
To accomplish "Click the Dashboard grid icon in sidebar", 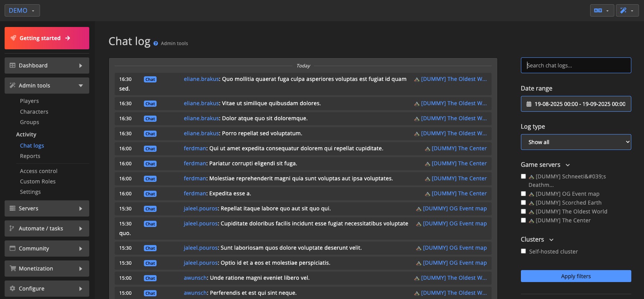I will click(12, 66).
